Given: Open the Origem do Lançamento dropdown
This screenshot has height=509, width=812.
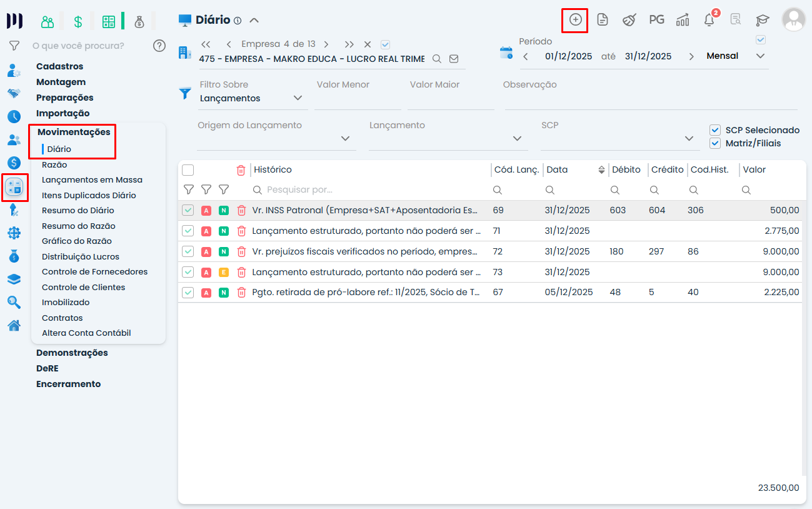Looking at the screenshot, I should (276, 138).
